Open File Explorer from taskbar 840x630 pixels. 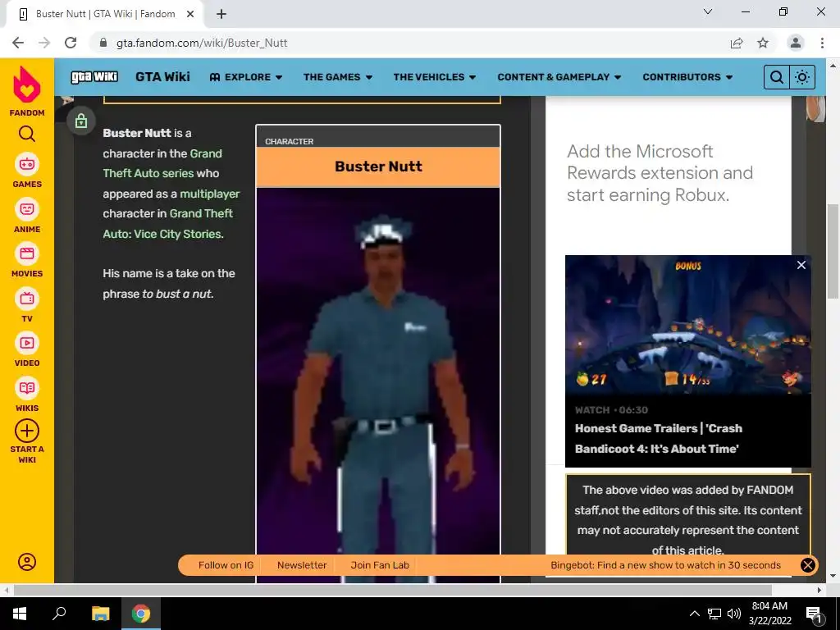pos(100,614)
